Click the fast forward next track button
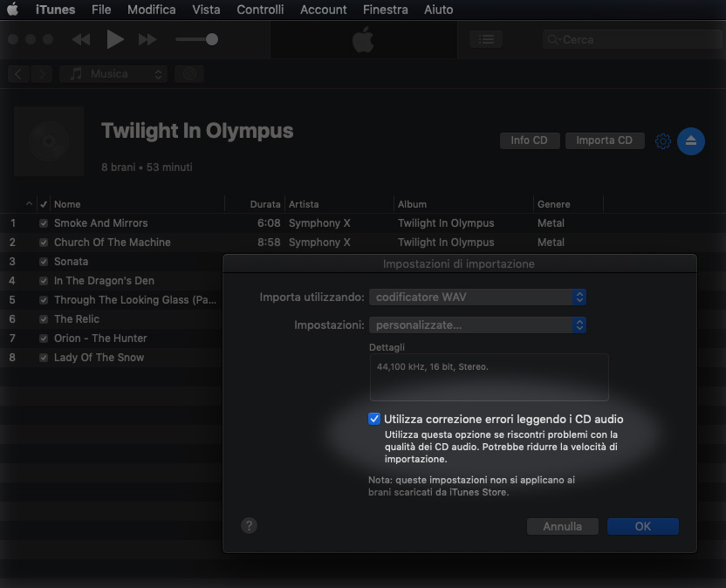726x588 pixels. [x=147, y=39]
